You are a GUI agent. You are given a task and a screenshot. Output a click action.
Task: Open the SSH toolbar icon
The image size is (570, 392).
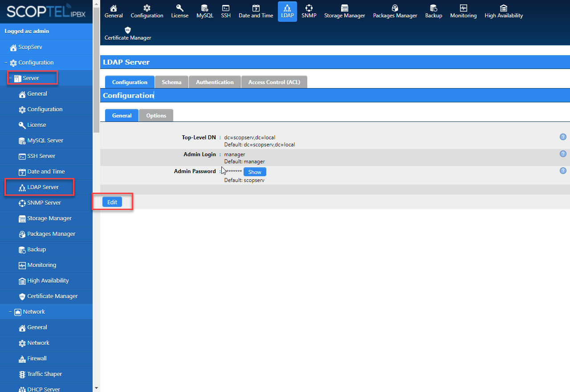coord(226,12)
